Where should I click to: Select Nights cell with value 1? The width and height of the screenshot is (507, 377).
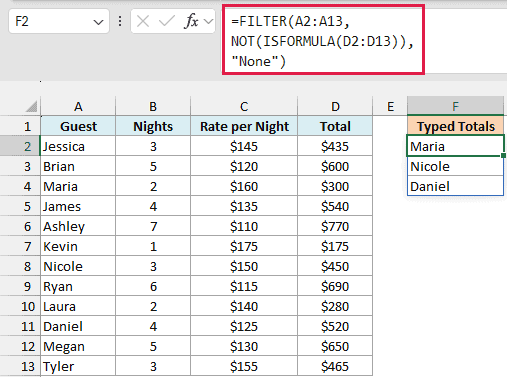(x=153, y=246)
